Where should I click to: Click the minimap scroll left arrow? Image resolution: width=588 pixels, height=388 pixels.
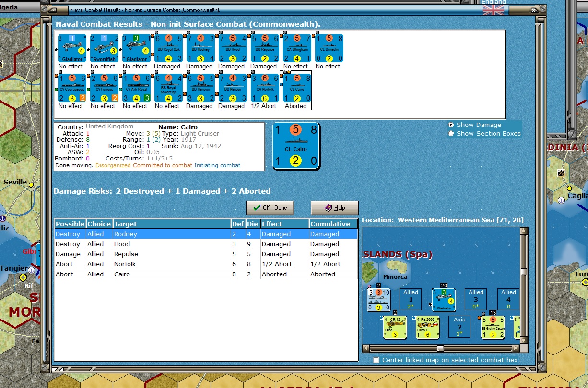tap(366, 348)
